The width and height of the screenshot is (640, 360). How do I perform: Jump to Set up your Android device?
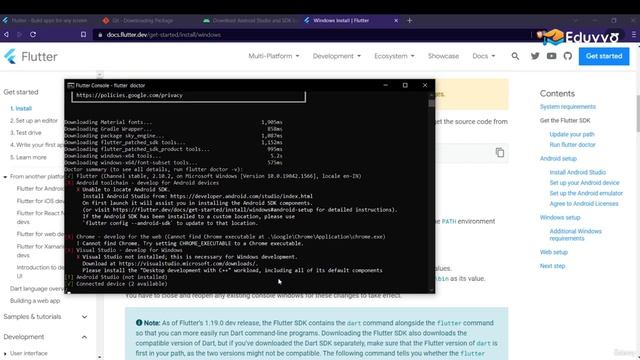click(584, 183)
